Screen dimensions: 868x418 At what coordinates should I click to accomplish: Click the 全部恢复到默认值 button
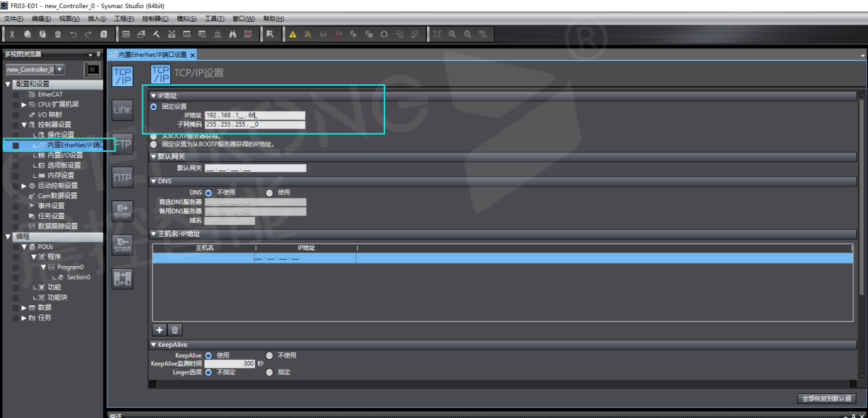826,398
